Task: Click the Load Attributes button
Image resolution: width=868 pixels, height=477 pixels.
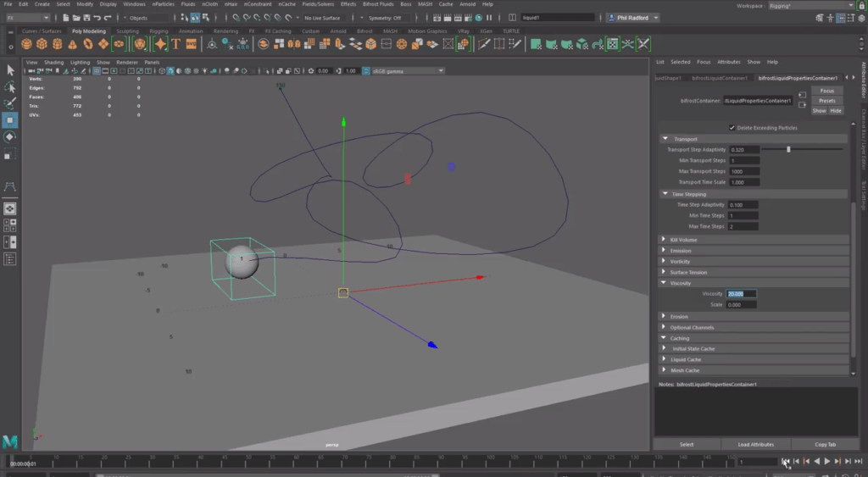Action: tap(755, 444)
